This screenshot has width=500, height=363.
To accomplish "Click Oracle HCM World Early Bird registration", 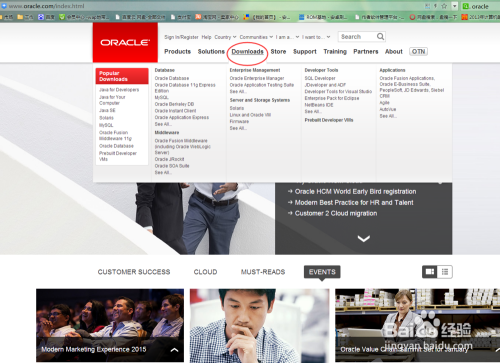I will 355,192.
